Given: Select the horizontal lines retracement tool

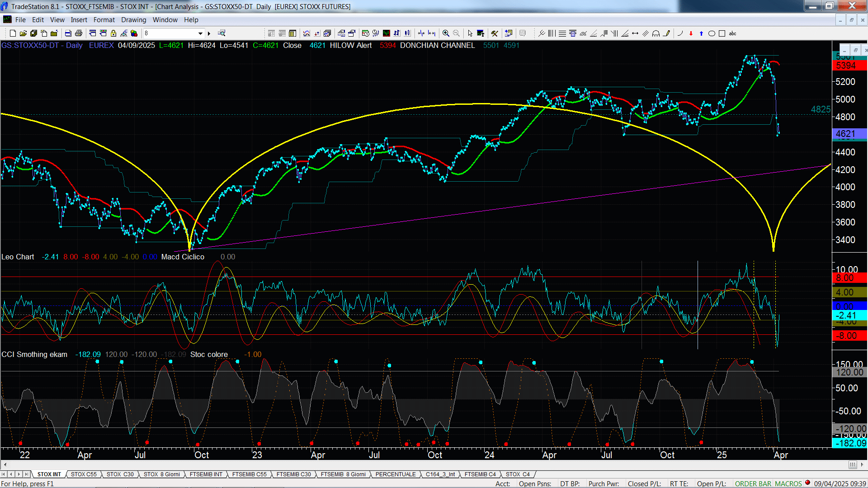Looking at the screenshot, I should (x=562, y=33).
